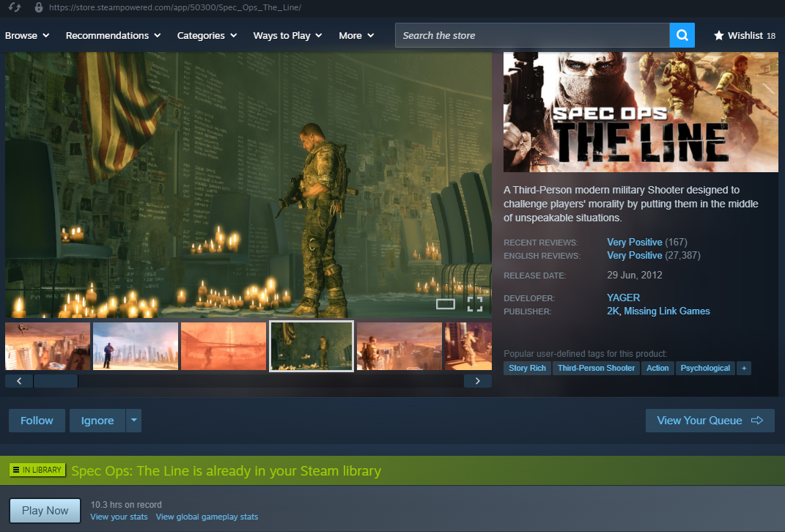The height and width of the screenshot is (532, 785).
Task: Click the Wishlist star icon
Action: [718, 35]
